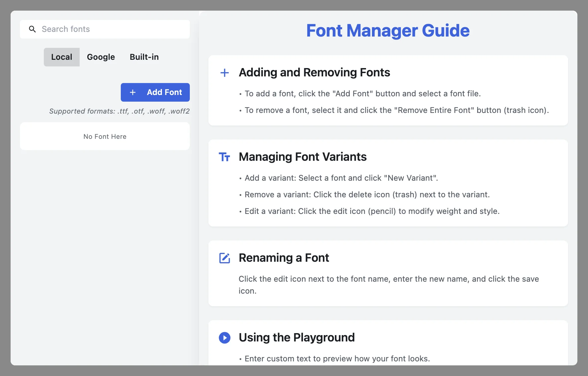
Task: Open the Built-in tab
Action: click(x=144, y=57)
